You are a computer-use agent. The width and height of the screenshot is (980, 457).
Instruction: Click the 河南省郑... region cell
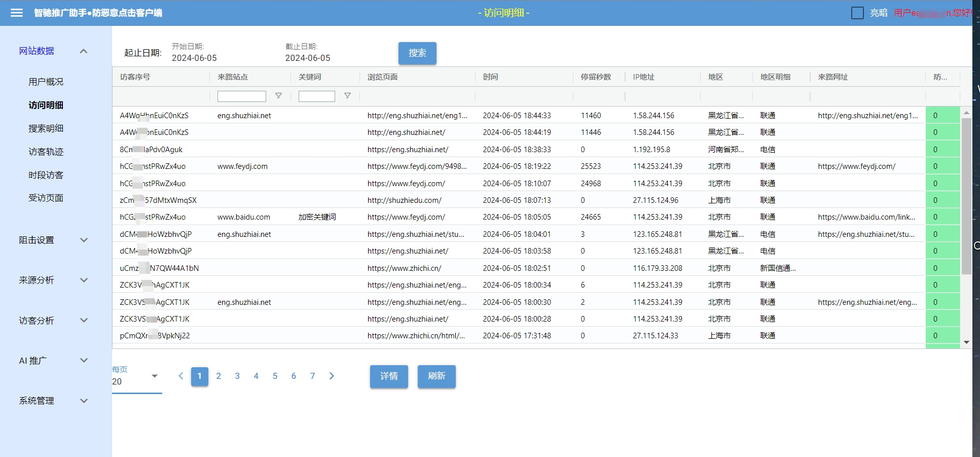pos(726,149)
